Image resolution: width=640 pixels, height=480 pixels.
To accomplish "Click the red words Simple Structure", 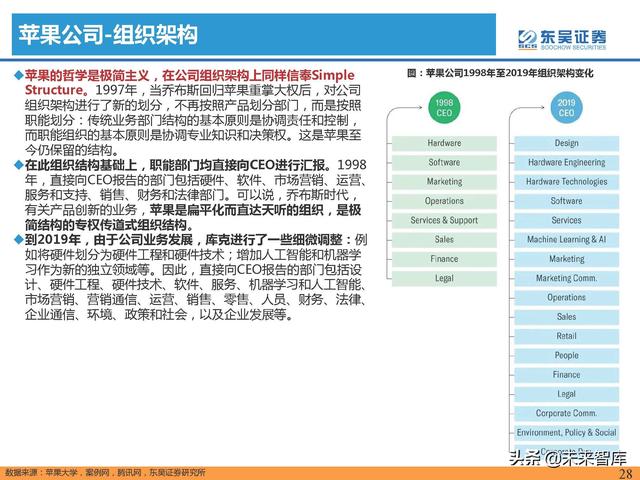I will pyautogui.click(x=190, y=83).
